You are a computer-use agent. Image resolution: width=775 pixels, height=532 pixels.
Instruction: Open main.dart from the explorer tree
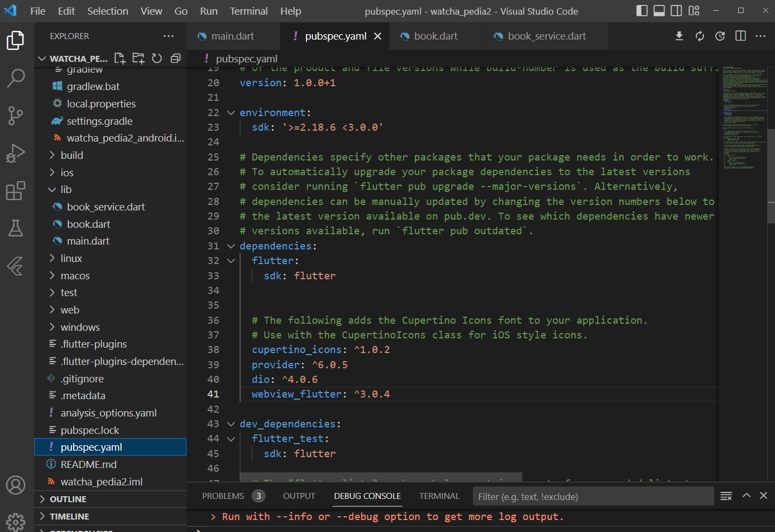pos(88,241)
